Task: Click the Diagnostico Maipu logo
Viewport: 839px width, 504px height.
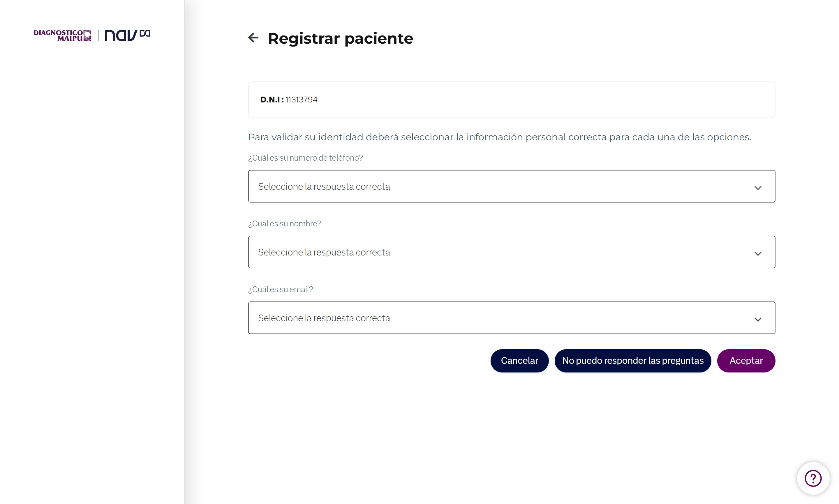Action: point(63,35)
